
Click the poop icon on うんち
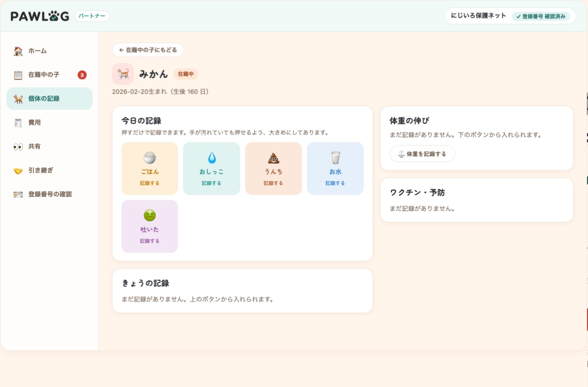coord(274,158)
